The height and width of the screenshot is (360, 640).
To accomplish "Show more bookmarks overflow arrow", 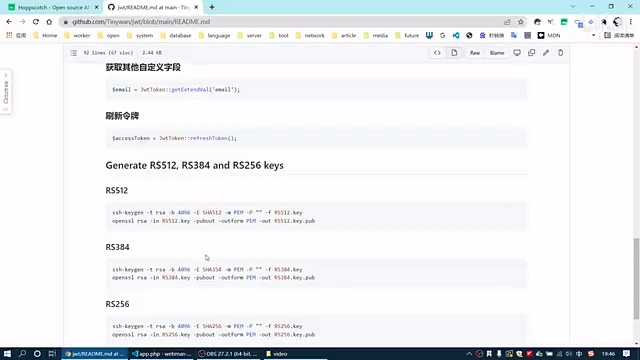I will pos(593,36).
